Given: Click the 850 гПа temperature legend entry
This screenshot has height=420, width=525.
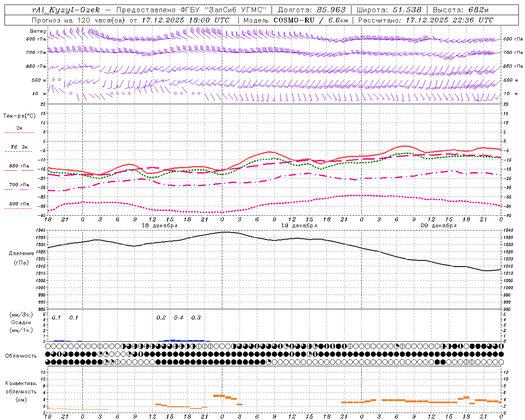Looking at the screenshot, I should 19,166.
